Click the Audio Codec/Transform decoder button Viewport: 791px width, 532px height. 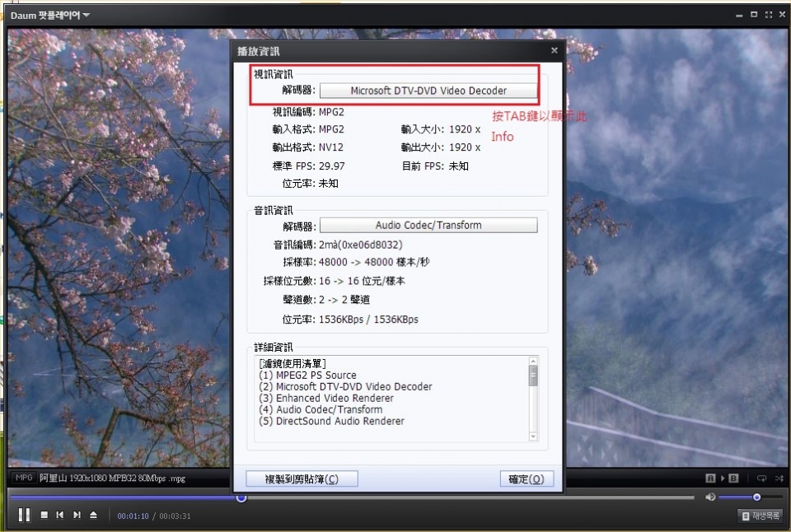click(x=428, y=225)
